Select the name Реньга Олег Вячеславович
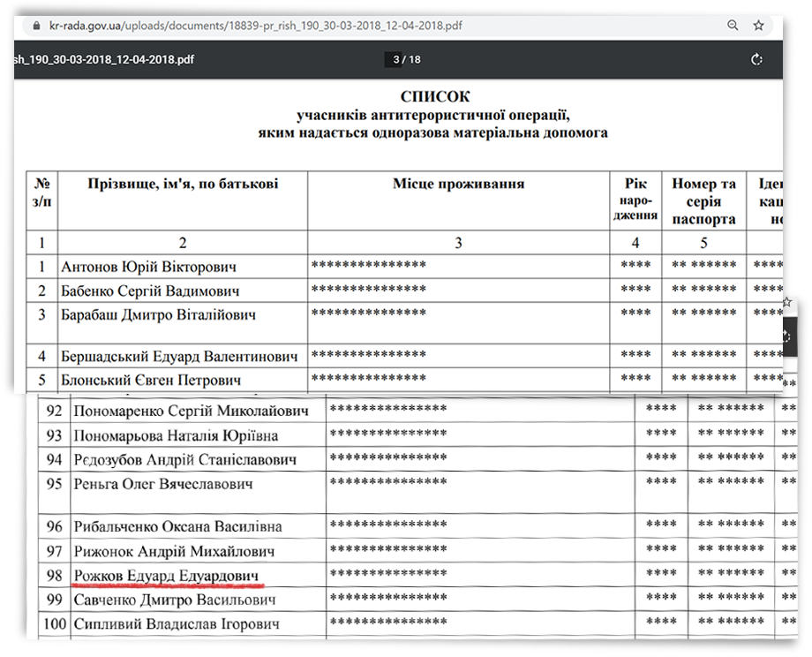812x657 pixels. [x=163, y=484]
